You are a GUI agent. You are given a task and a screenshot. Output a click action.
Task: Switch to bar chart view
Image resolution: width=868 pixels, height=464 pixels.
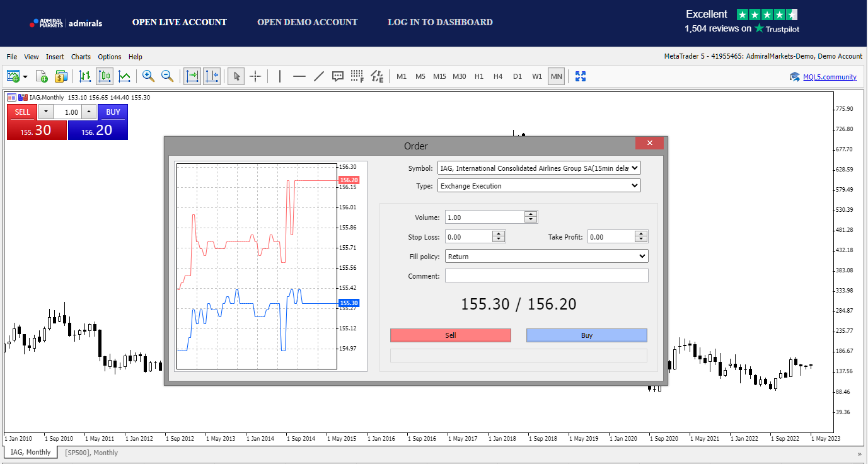pyautogui.click(x=85, y=76)
